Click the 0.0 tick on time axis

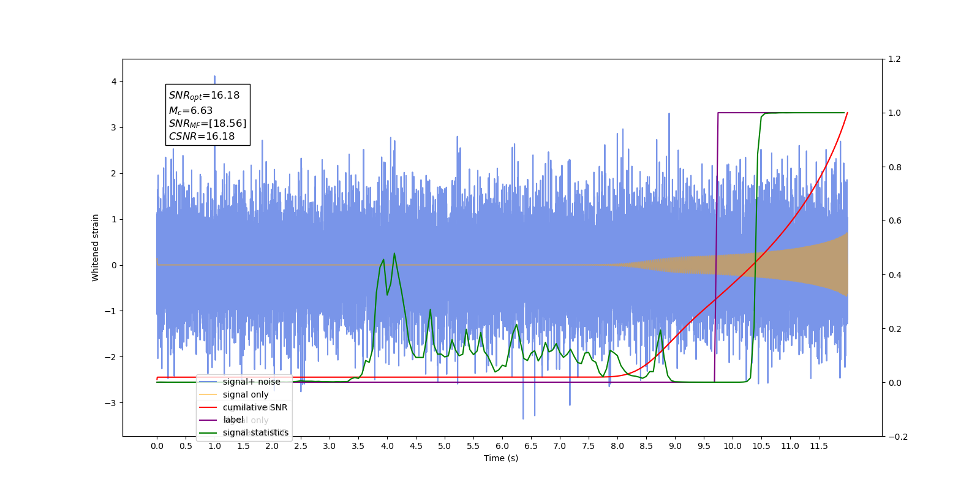pyautogui.click(x=157, y=446)
